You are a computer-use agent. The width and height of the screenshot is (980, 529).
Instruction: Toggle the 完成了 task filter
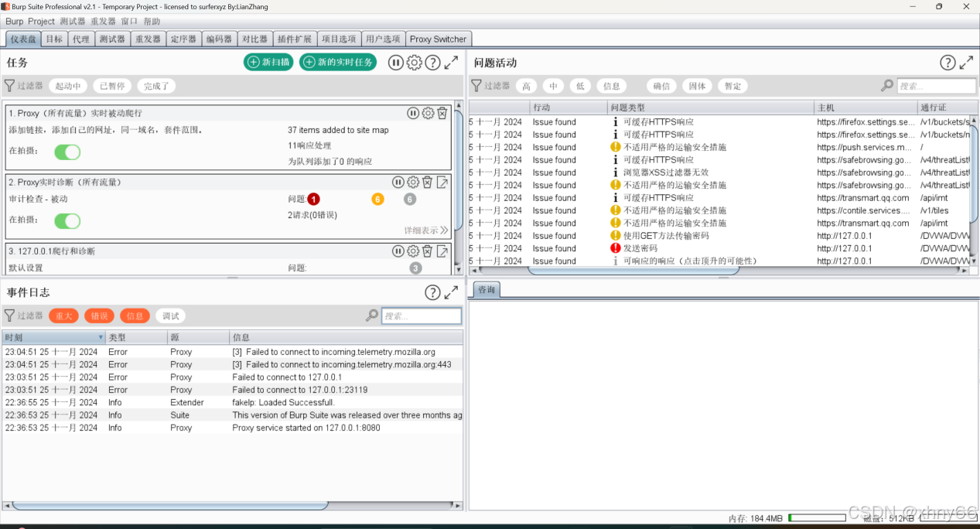(155, 86)
